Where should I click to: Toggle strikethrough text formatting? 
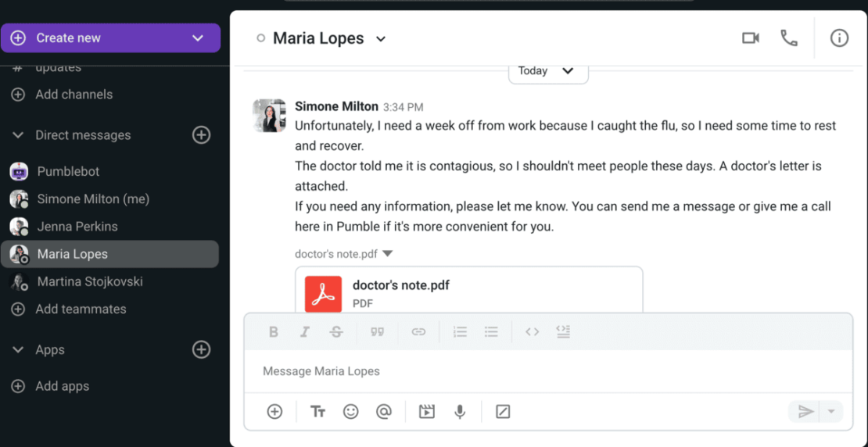click(x=336, y=332)
